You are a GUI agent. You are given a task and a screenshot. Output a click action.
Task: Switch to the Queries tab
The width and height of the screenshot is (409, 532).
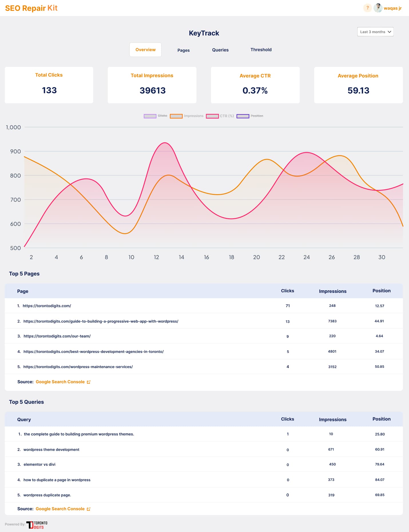(x=220, y=50)
